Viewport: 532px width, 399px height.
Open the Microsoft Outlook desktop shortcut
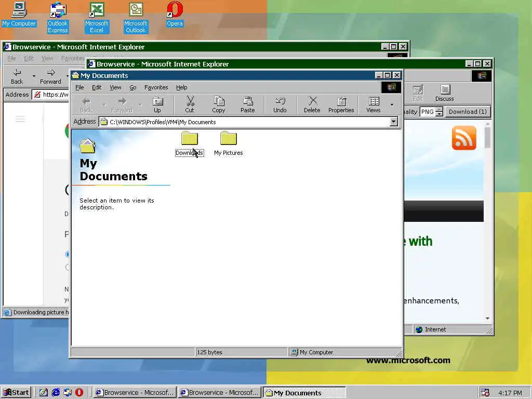pos(136,17)
